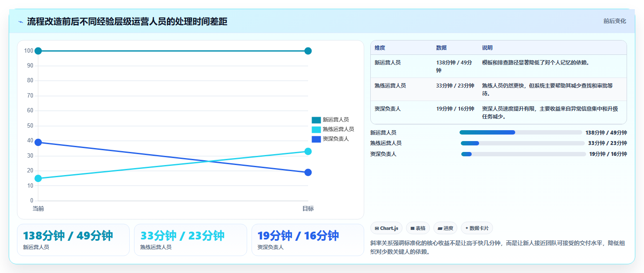
Task: Click the 100 y-axis tick label
Action: click(x=29, y=51)
